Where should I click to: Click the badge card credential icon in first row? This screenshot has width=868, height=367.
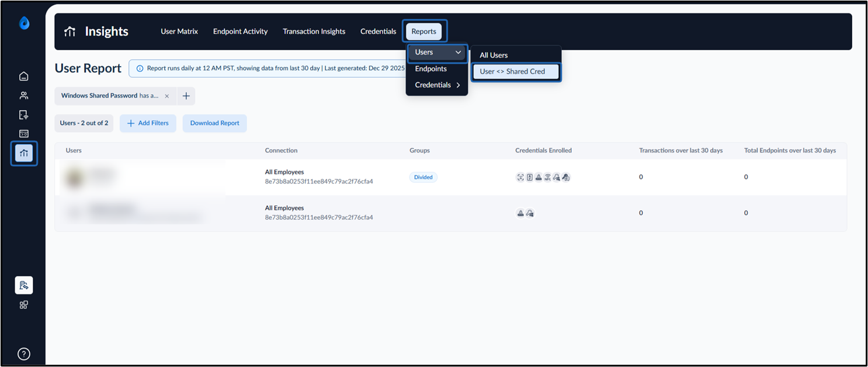[529, 177]
